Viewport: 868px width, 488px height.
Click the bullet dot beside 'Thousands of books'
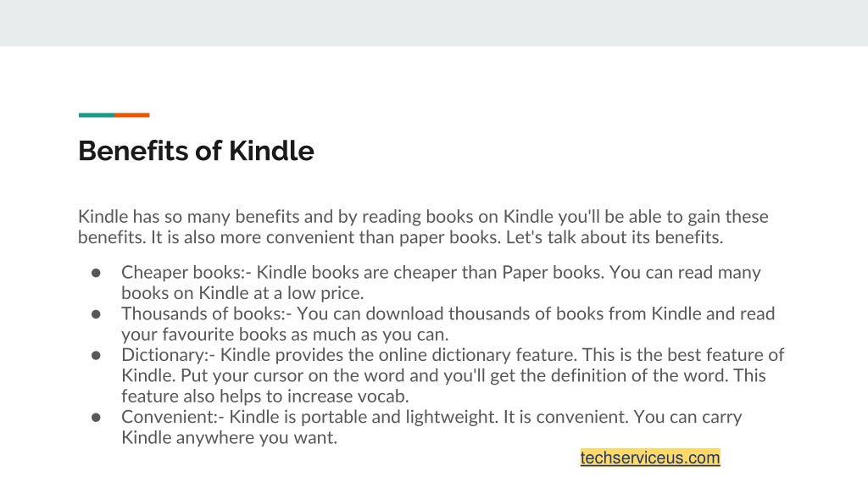[x=96, y=314]
